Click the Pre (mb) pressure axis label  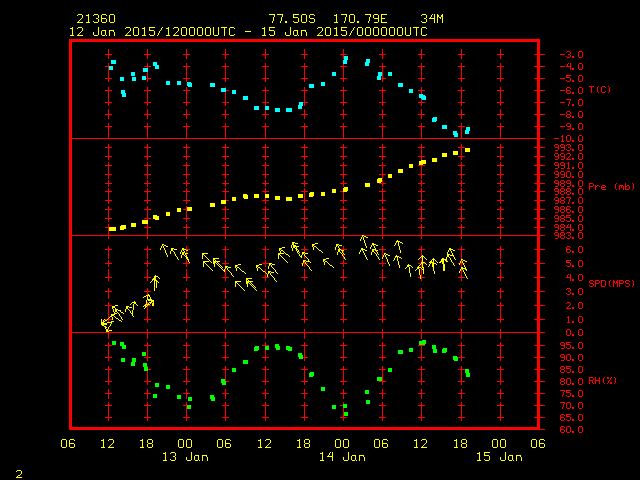(611, 187)
